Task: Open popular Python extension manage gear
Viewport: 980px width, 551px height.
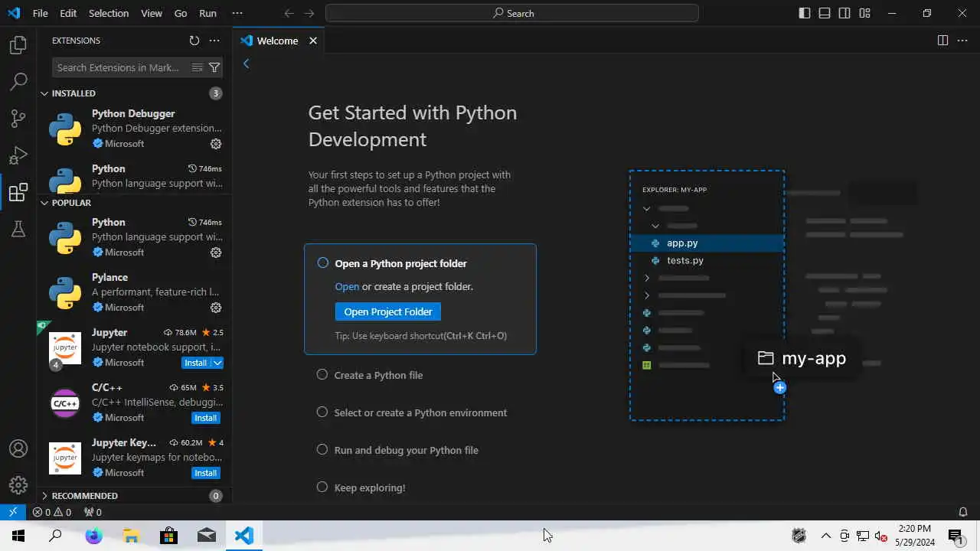Action: 216,253
